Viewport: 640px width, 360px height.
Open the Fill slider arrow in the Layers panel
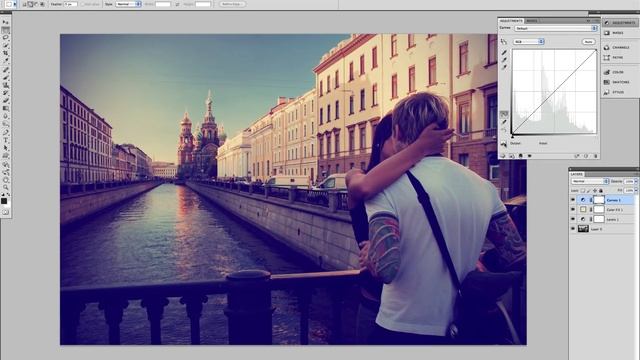(x=636, y=191)
